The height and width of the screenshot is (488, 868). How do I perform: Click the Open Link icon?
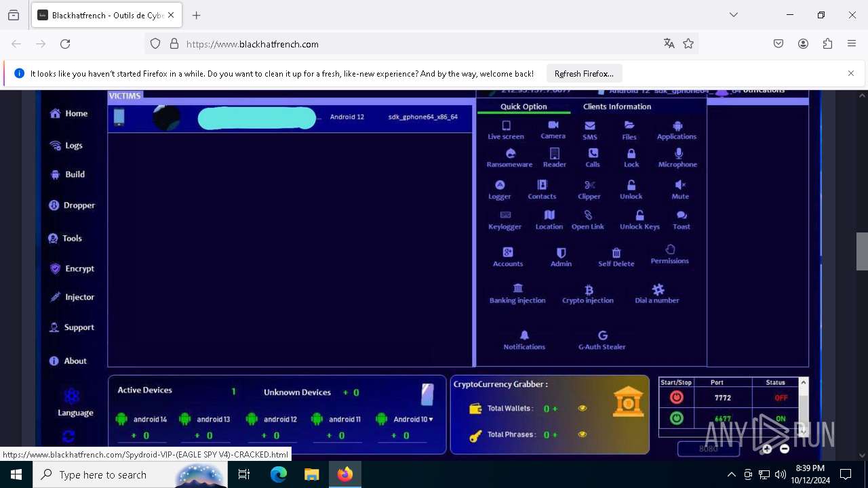[x=588, y=215]
